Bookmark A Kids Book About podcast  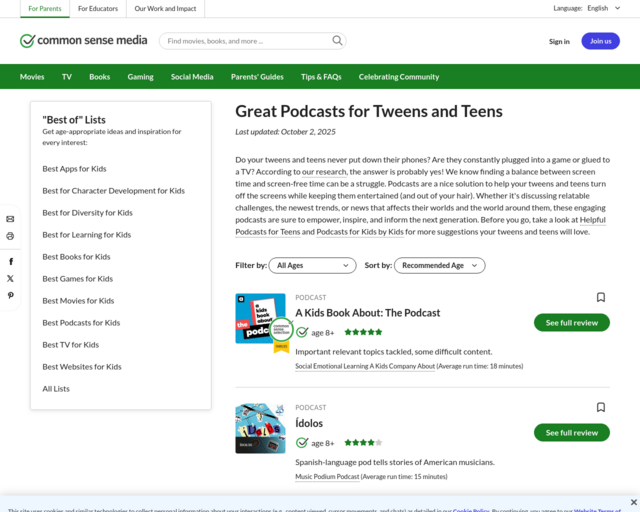click(600, 297)
